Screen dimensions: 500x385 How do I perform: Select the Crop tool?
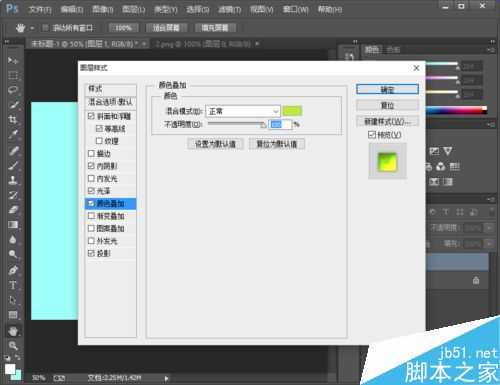[13, 120]
